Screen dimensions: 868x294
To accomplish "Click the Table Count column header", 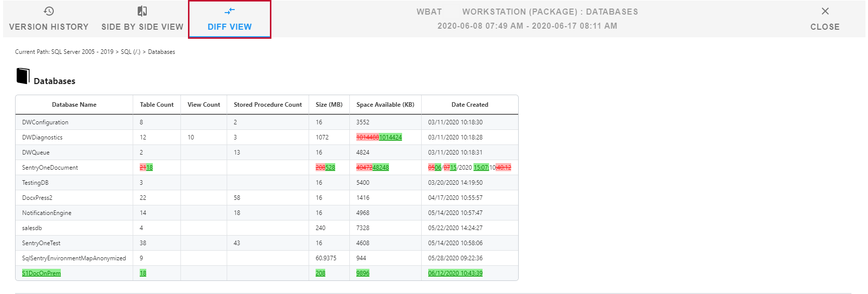I will click(x=157, y=105).
